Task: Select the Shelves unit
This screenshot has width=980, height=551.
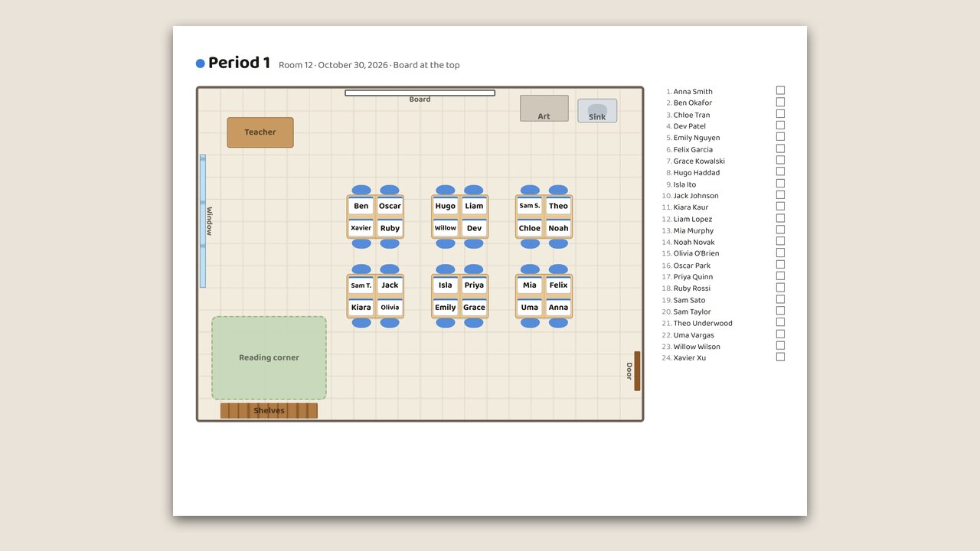Action: 269,411
